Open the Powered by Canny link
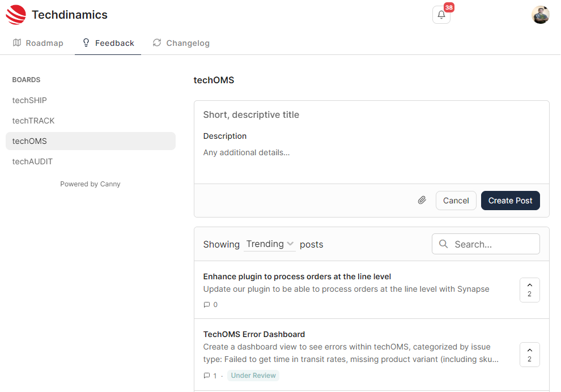 90,184
